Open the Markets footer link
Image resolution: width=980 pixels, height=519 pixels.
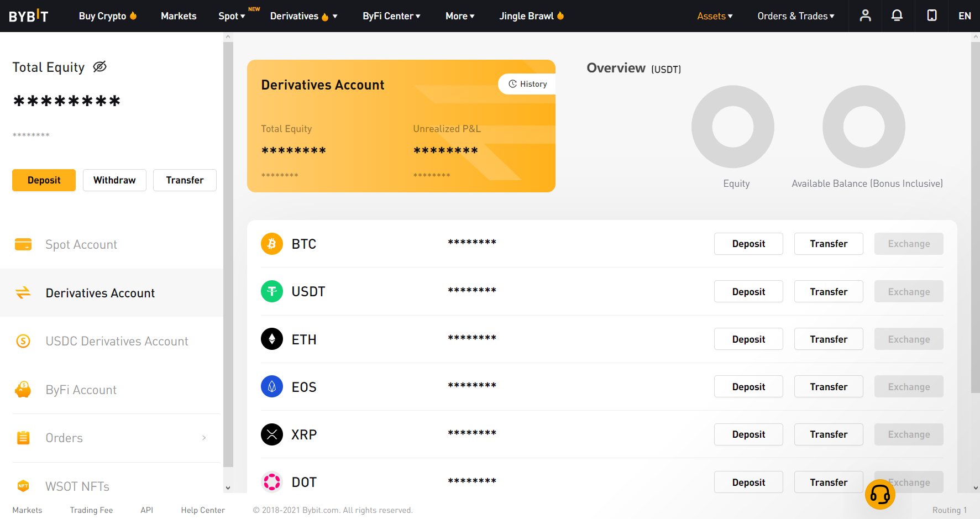pyautogui.click(x=27, y=510)
